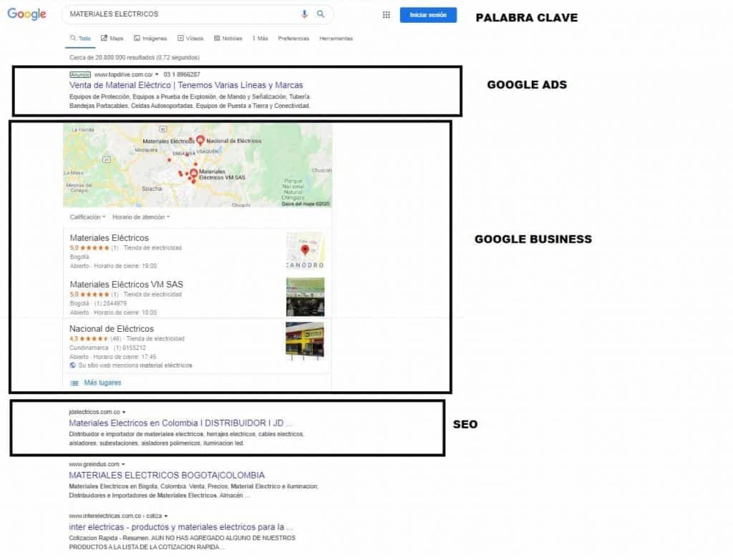This screenshot has height=560, width=733.
Task: Select the Todo tab
Action: pyautogui.click(x=80, y=39)
